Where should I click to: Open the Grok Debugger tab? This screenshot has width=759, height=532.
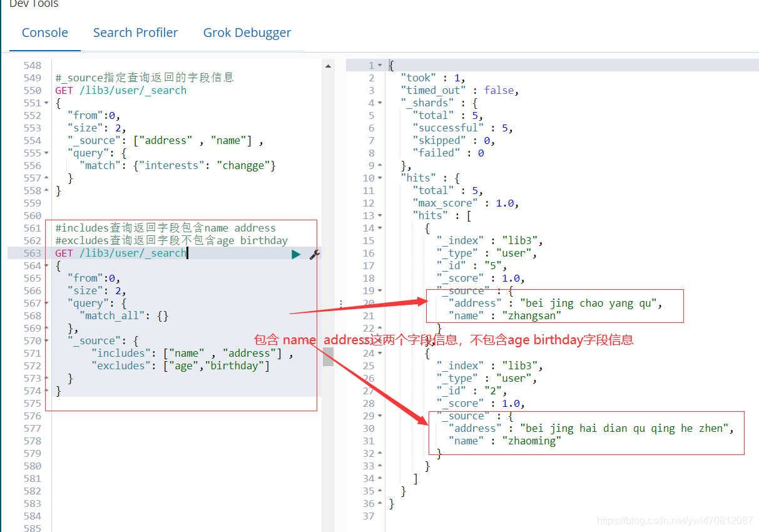pos(247,33)
